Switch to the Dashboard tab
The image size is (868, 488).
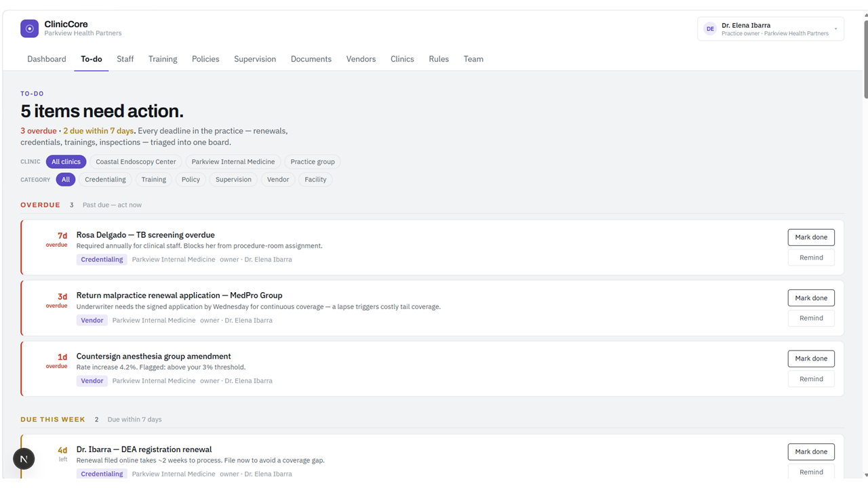coord(47,59)
